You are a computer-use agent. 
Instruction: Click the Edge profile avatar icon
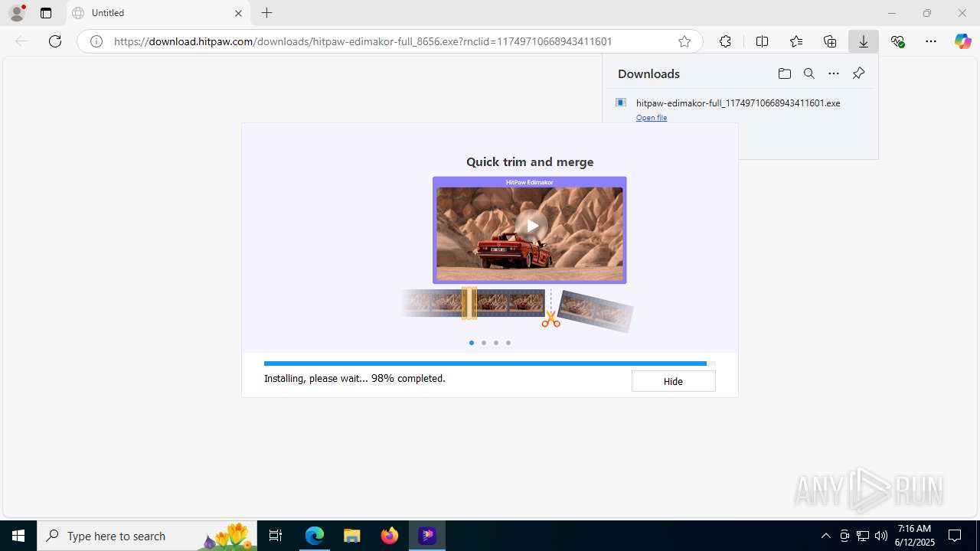[x=17, y=13]
